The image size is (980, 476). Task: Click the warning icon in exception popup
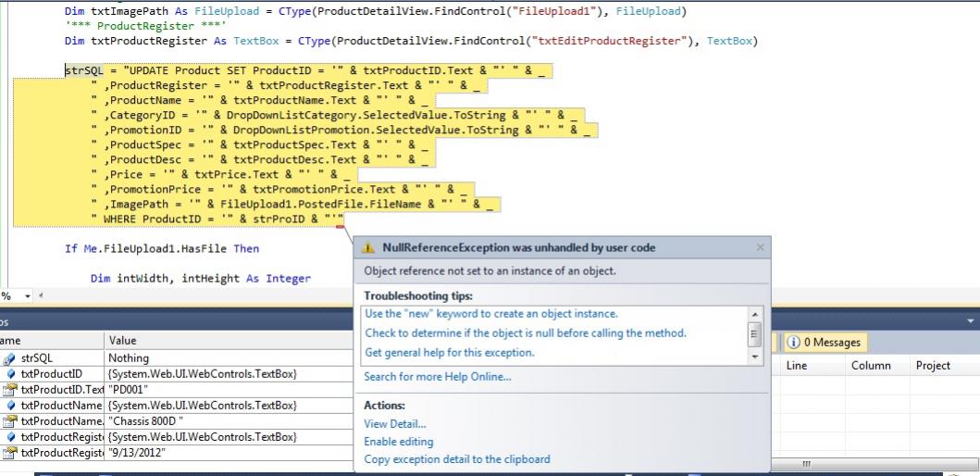pyautogui.click(x=368, y=248)
